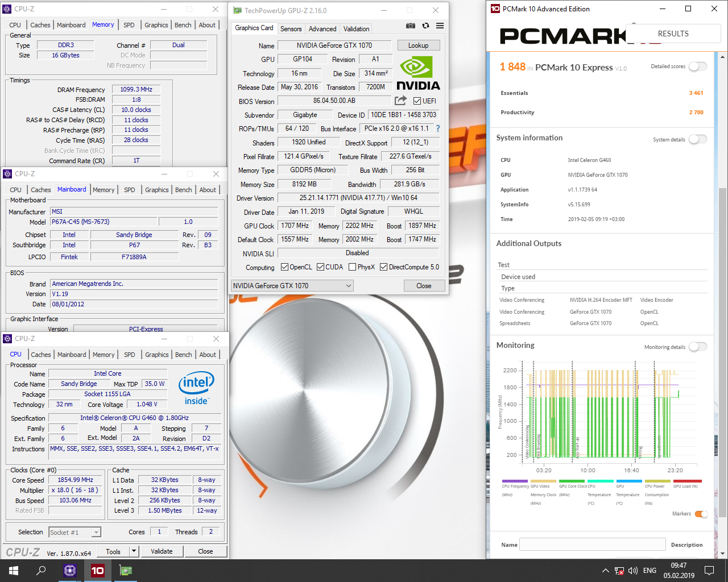The width and height of the screenshot is (728, 582).
Task: Click the network status tray icon
Action: coord(619,571)
